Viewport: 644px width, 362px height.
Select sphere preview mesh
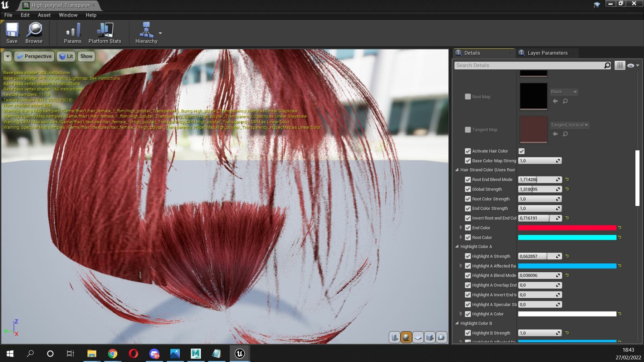click(x=406, y=337)
